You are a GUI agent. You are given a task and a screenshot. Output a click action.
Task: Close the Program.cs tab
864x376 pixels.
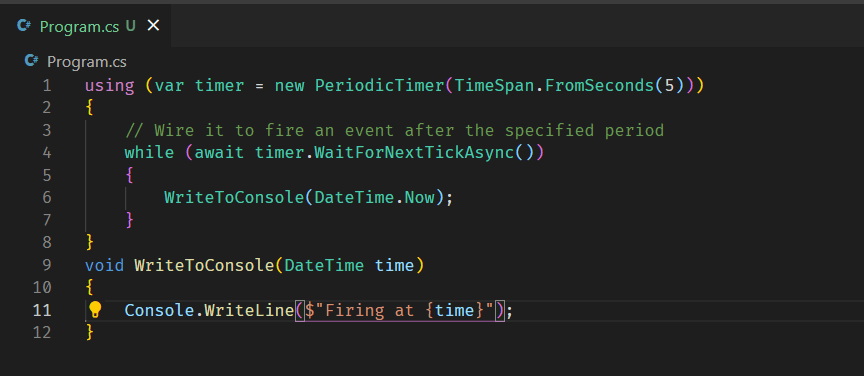point(153,25)
